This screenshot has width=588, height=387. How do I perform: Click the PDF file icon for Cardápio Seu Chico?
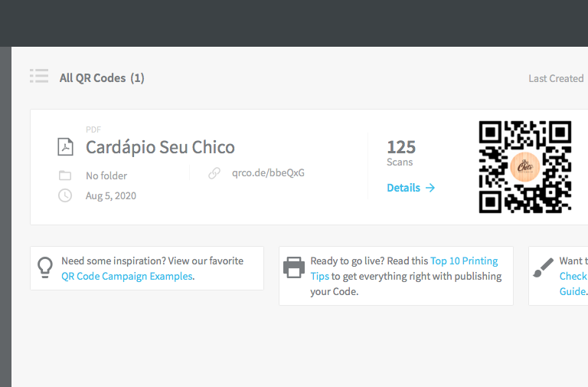click(x=65, y=147)
